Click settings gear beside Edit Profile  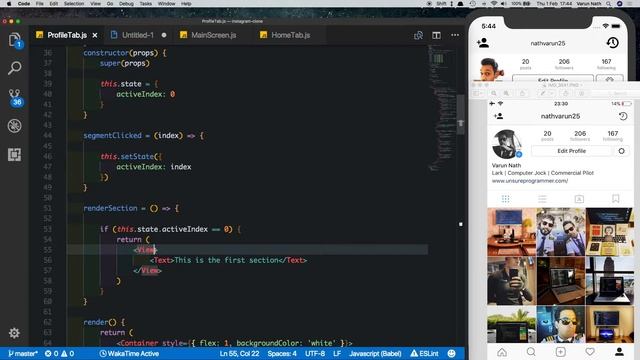tap(621, 151)
